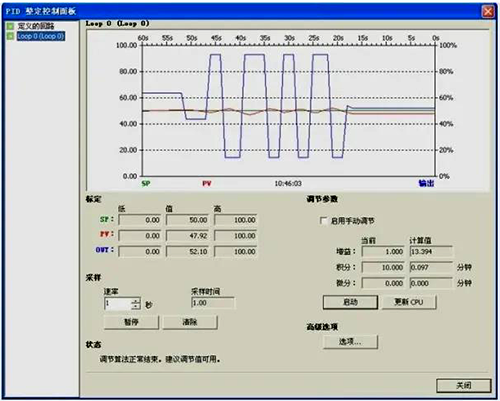The image size is (500, 401).
Task: Click the green icon beside Loop 0 entry
Action: point(10,36)
